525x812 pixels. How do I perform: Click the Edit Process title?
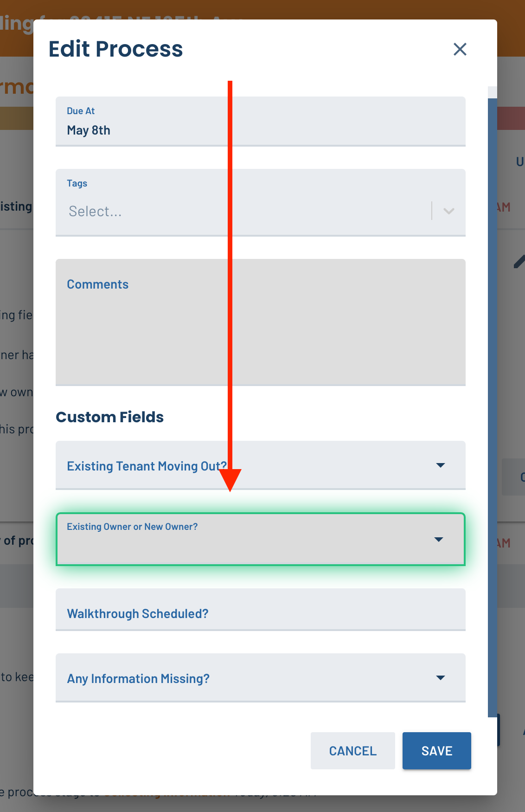[116, 49]
